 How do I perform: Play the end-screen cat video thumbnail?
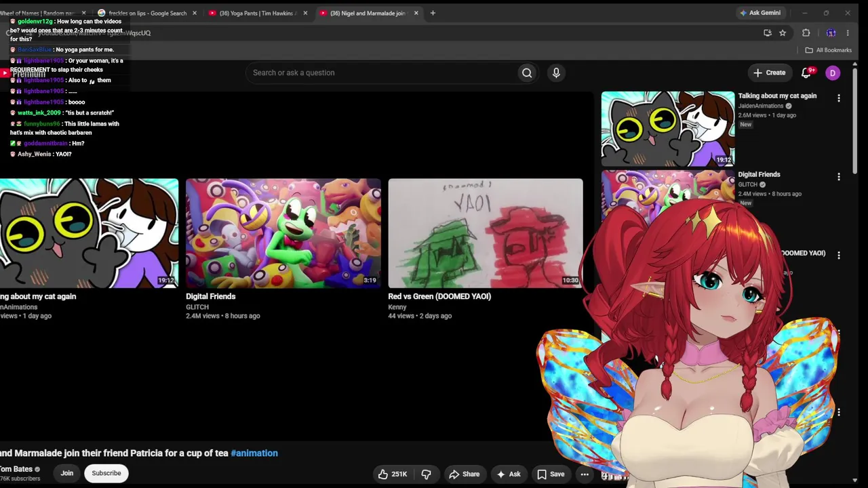point(89,233)
